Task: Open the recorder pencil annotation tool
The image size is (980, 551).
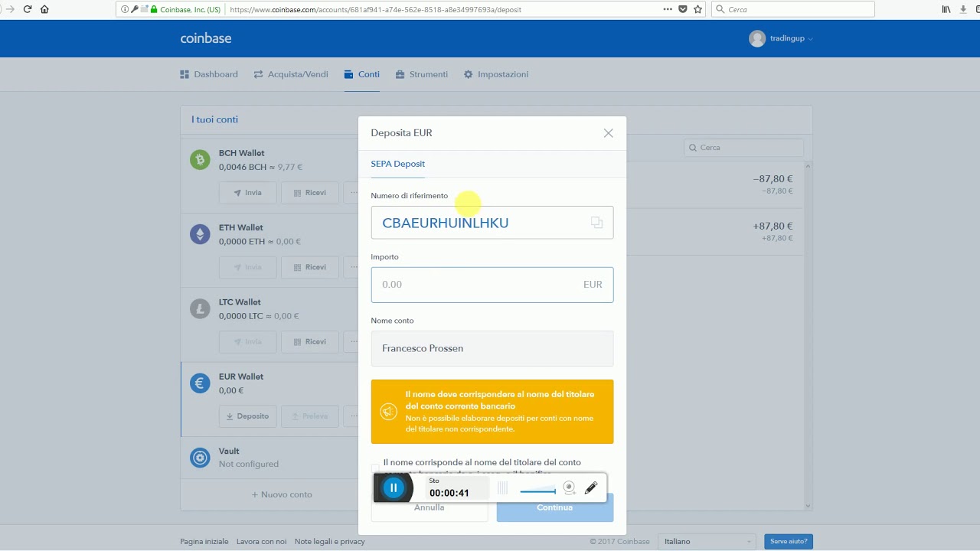Action: [x=591, y=487]
